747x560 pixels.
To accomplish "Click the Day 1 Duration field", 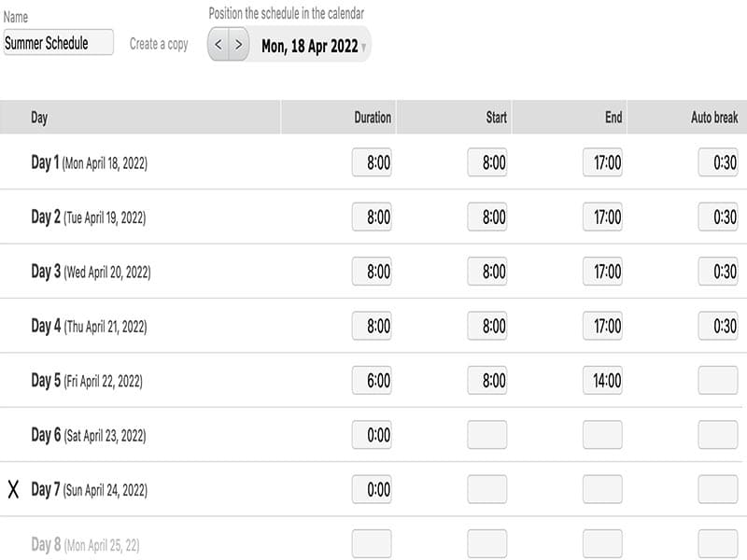I will tap(372, 162).
